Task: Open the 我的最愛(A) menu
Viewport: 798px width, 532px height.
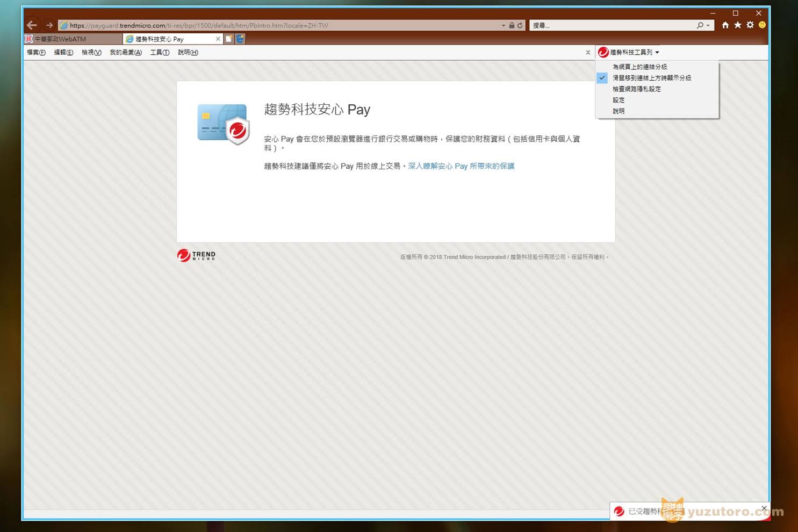Action: click(126, 52)
